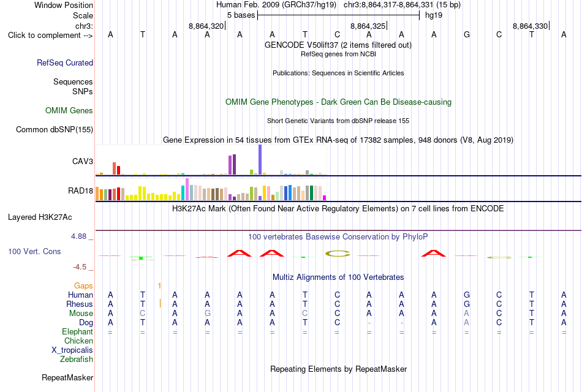Click the Elephant species label
The height and width of the screenshot is (392, 582).
(x=77, y=331)
